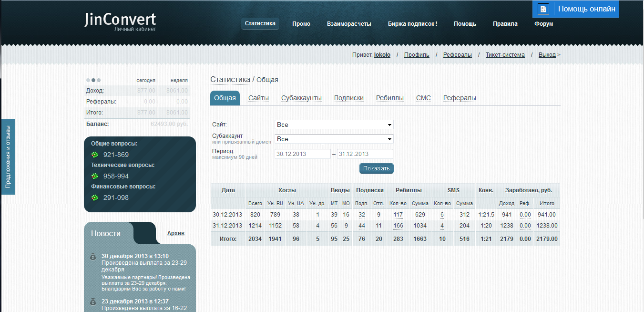Switch to the СМС tab
This screenshot has width=644, height=312.
[x=423, y=98]
